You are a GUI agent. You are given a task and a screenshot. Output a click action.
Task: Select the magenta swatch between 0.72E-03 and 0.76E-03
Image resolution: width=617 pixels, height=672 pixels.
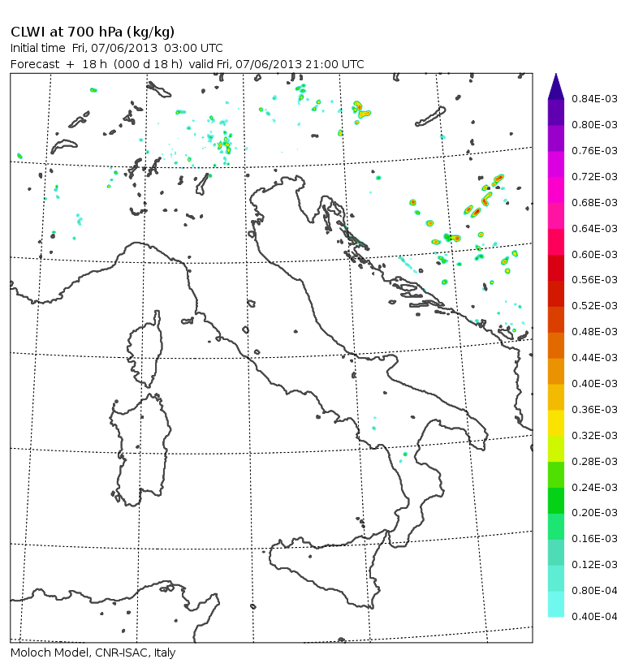point(555,164)
